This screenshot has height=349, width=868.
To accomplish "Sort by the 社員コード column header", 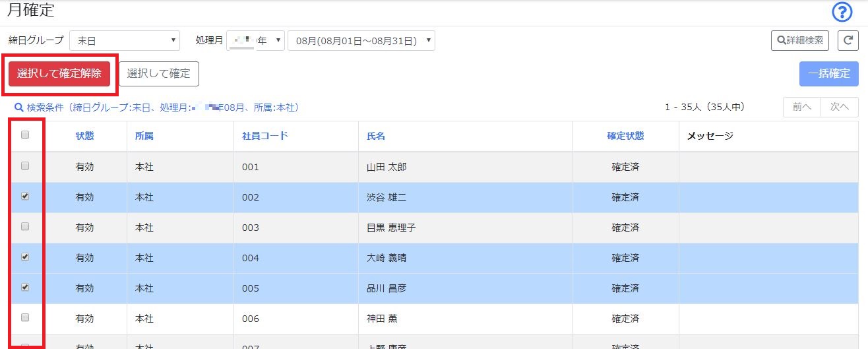I will [x=264, y=136].
